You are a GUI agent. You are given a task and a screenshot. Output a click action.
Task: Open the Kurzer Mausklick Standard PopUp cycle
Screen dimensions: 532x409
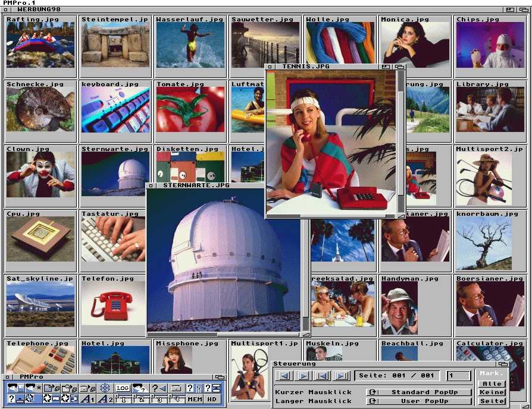pyautogui.click(x=420, y=392)
